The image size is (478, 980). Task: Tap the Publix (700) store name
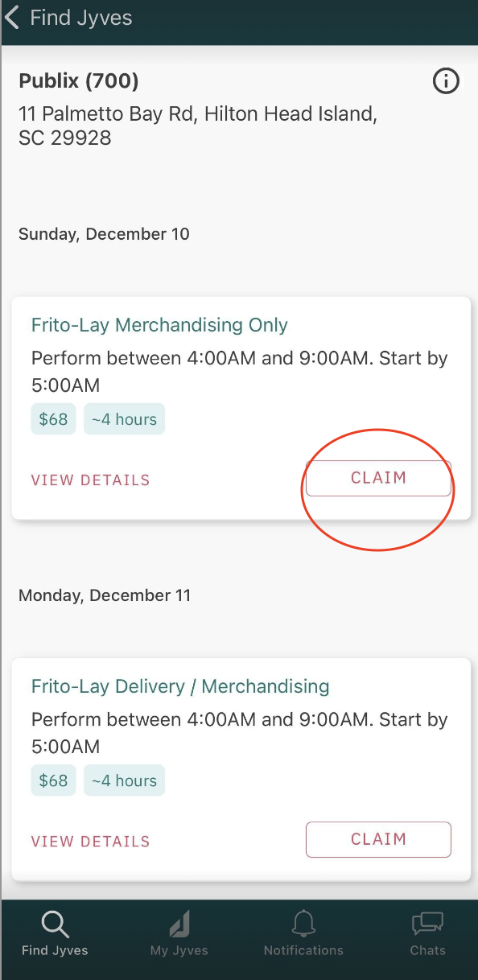coord(79,81)
